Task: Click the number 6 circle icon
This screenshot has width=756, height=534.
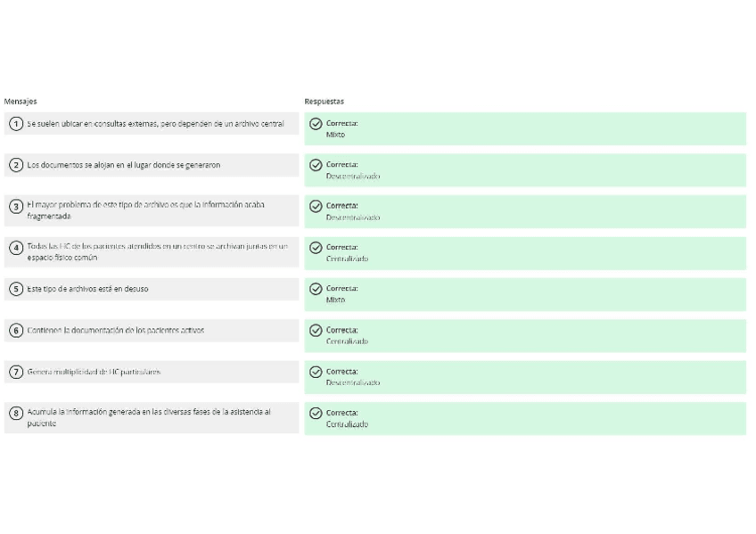Action: click(x=16, y=330)
